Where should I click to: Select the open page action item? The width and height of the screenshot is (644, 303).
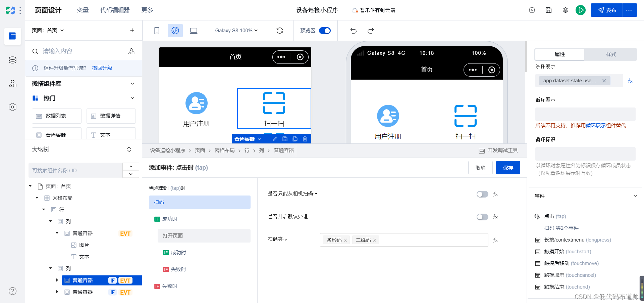tap(204, 236)
